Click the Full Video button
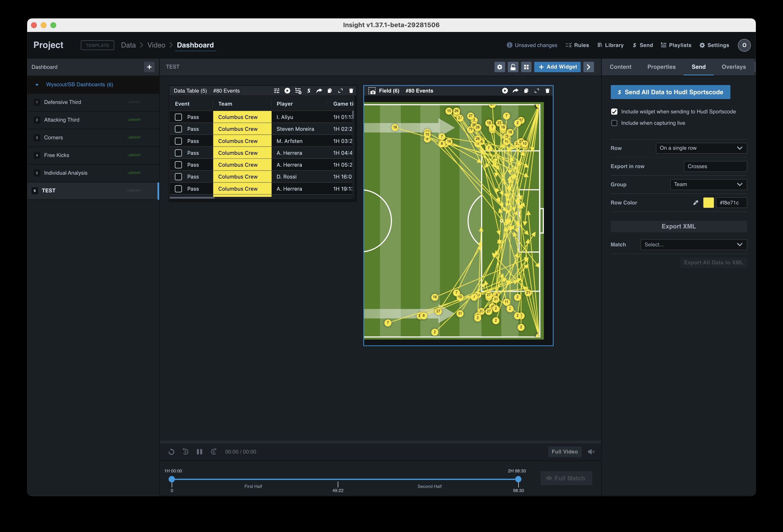The image size is (783, 532). 564,452
